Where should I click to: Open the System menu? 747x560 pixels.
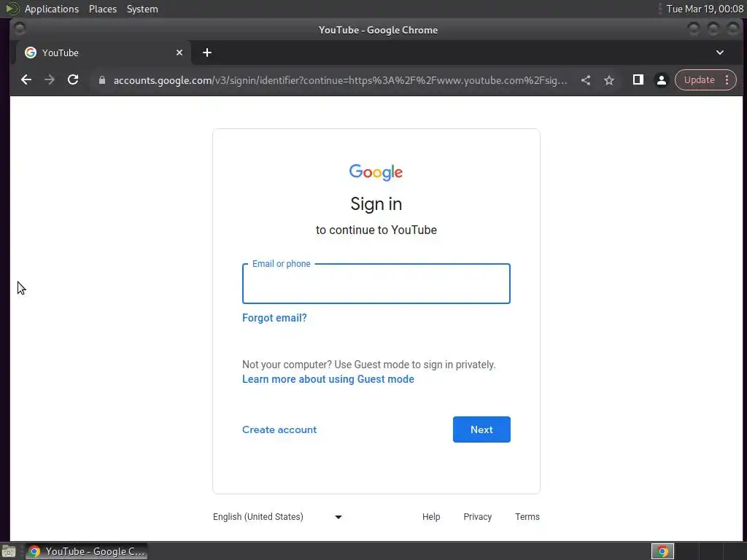(142, 9)
